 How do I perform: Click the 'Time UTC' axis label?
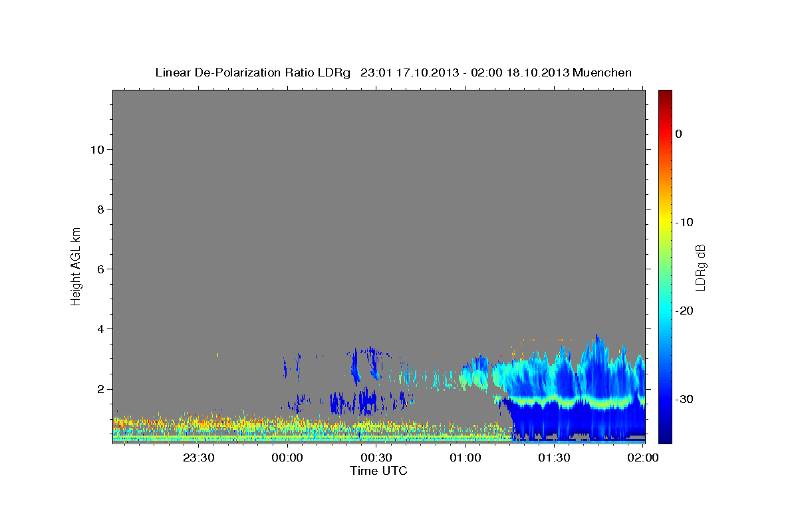tap(378, 471)
